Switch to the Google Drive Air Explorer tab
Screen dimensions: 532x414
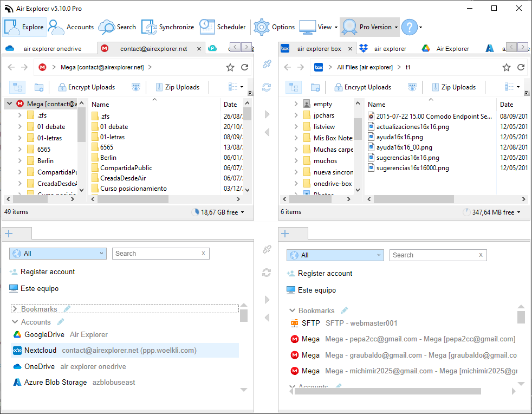(x=445, y=49)
